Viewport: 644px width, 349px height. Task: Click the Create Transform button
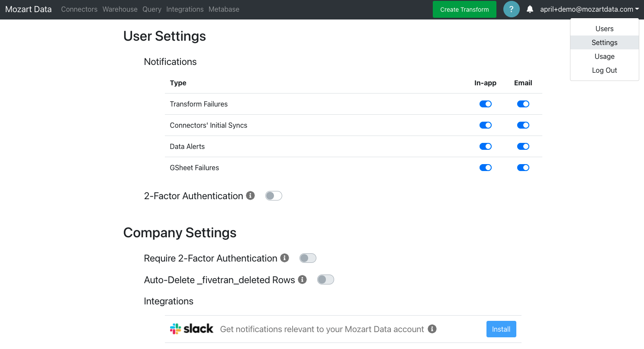pyautogui.click(x=464, y=9)
